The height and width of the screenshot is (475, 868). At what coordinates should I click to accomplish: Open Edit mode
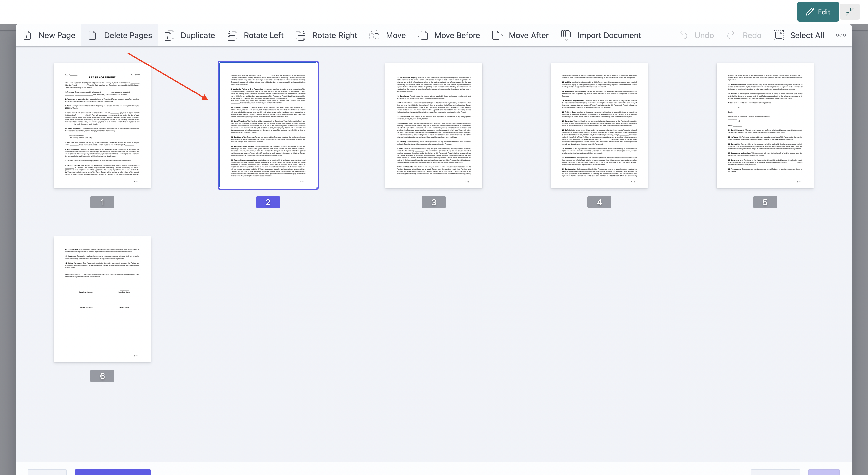[818, 12]
